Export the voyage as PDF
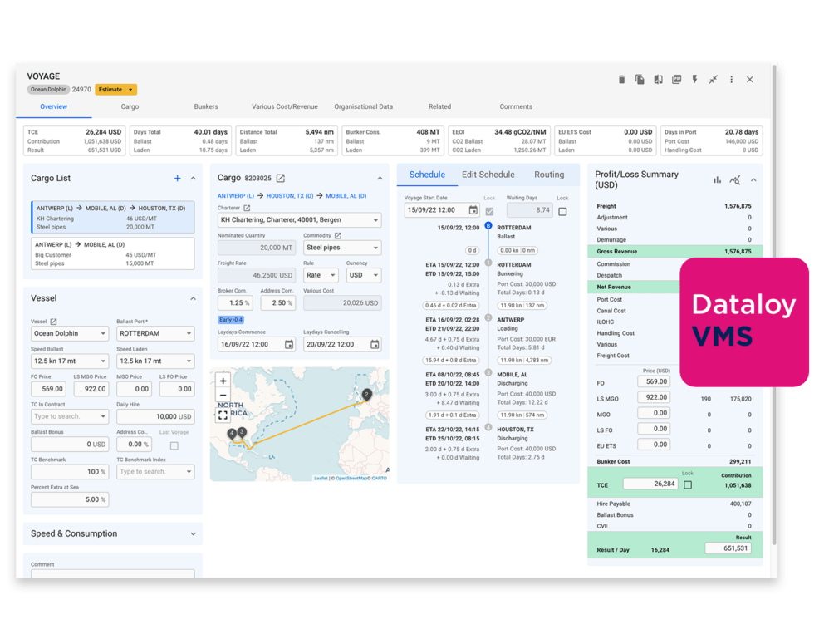The width and height of the screenshot is (824, 644). coord(677,80)
